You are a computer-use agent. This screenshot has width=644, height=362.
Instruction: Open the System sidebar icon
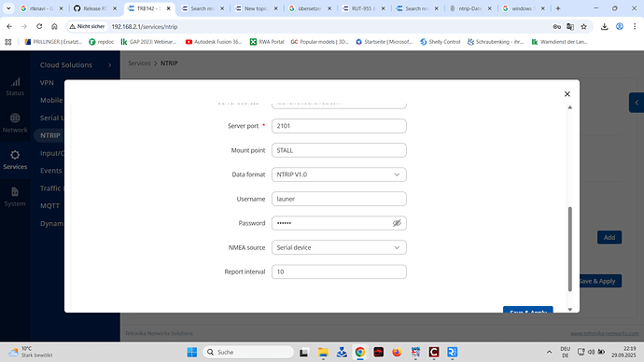click(x=15, y=197)
